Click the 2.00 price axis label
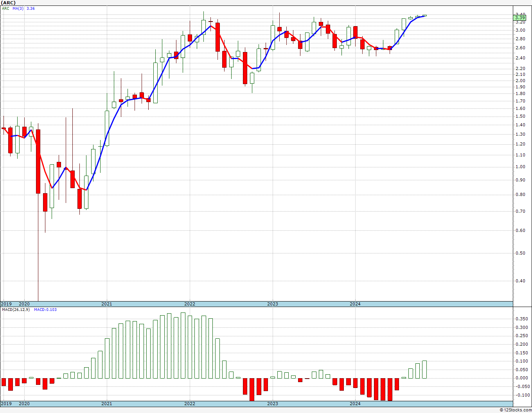 click(520, 81)
